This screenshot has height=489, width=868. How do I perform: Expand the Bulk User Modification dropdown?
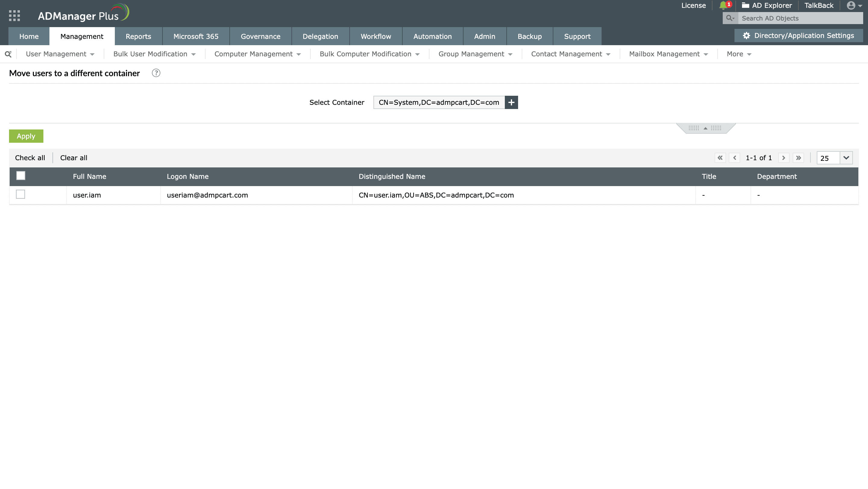tap(154, 54)
